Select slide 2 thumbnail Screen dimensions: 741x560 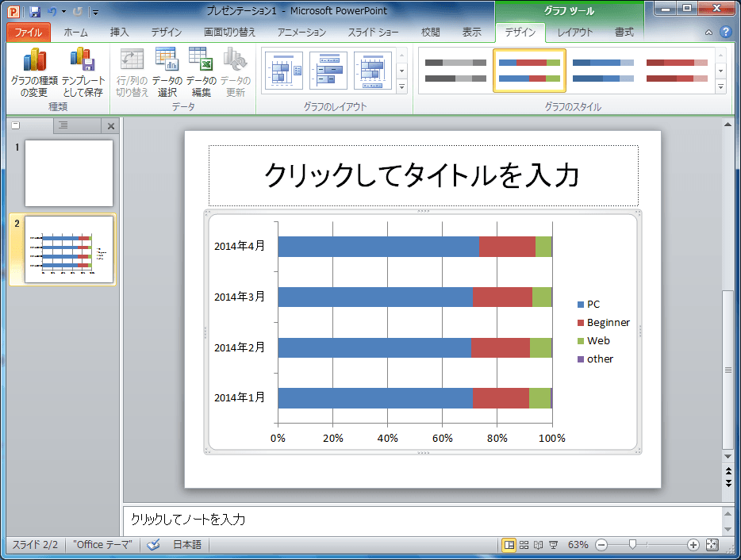coord(69,250)
